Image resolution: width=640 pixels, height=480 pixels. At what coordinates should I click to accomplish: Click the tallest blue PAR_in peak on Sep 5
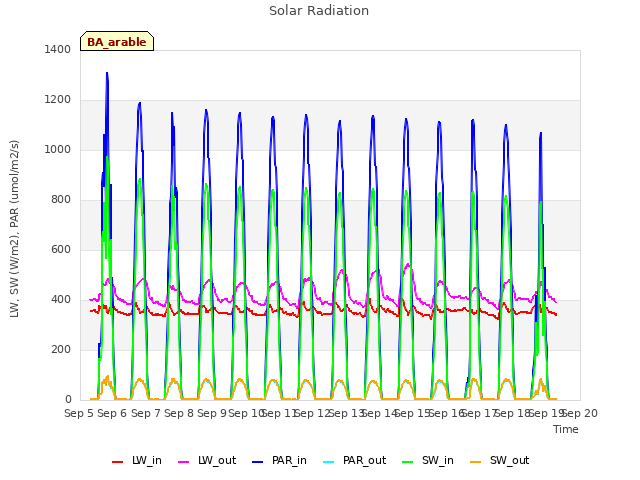pyautogui.click(x=107, y=73)
